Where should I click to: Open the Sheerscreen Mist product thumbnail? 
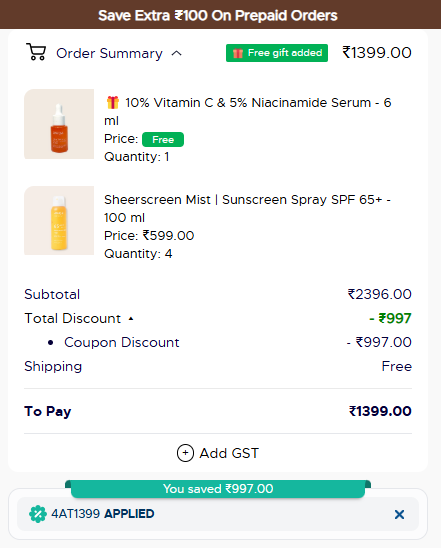tap(59, 221)
